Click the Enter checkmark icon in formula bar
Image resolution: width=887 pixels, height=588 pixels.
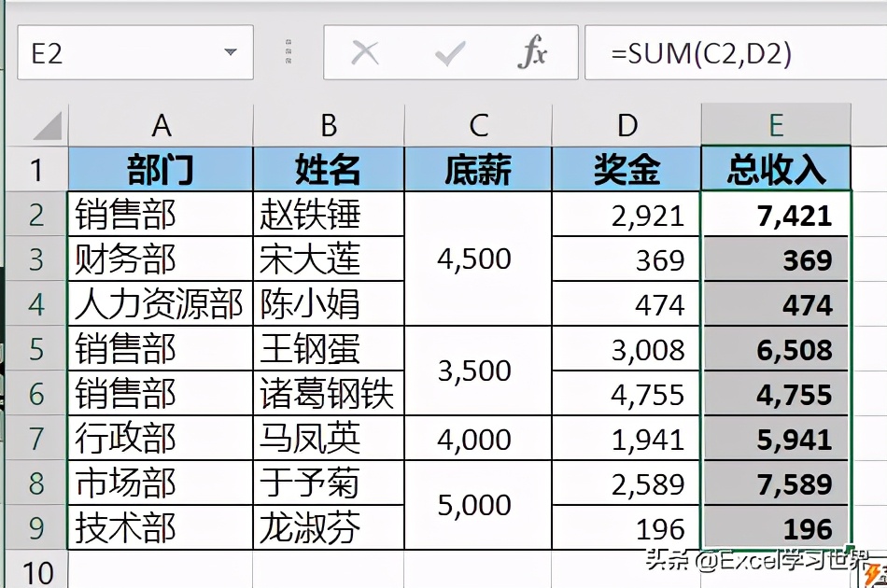tap(450, 54)
